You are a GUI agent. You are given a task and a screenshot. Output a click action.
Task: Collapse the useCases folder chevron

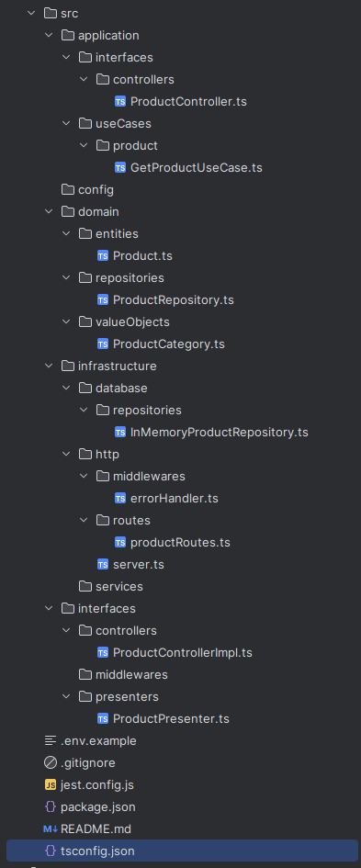click(66, 123)
